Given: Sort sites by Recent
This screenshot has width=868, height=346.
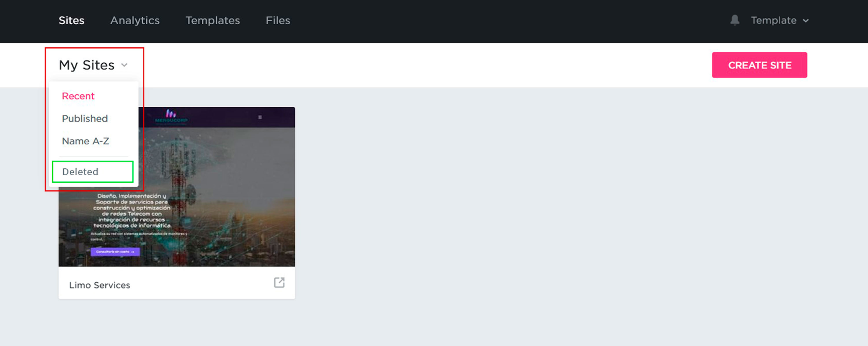Looking at the screenshot, I should 78,96.
